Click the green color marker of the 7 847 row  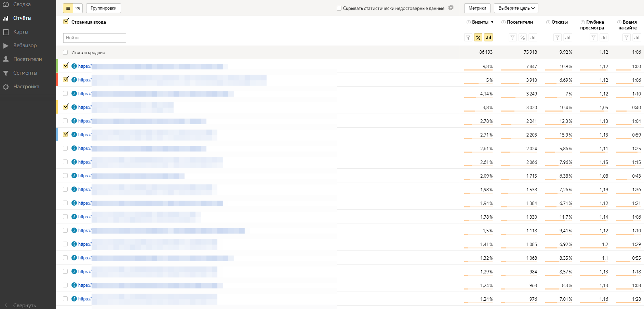57,66
